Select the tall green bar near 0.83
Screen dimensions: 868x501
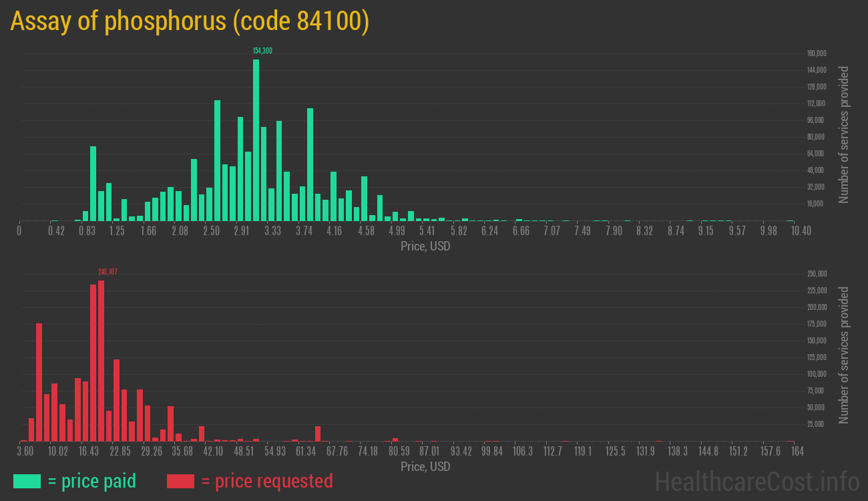(x=93, y=183)
